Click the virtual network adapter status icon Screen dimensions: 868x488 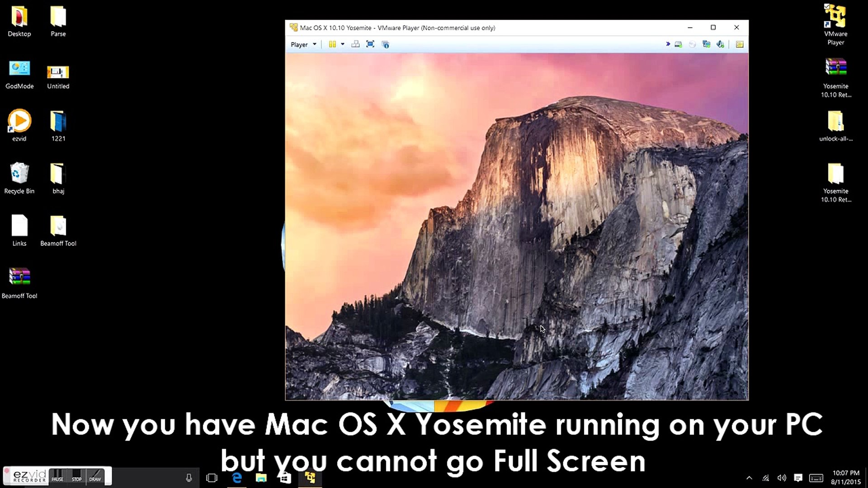tap(707, 44)
